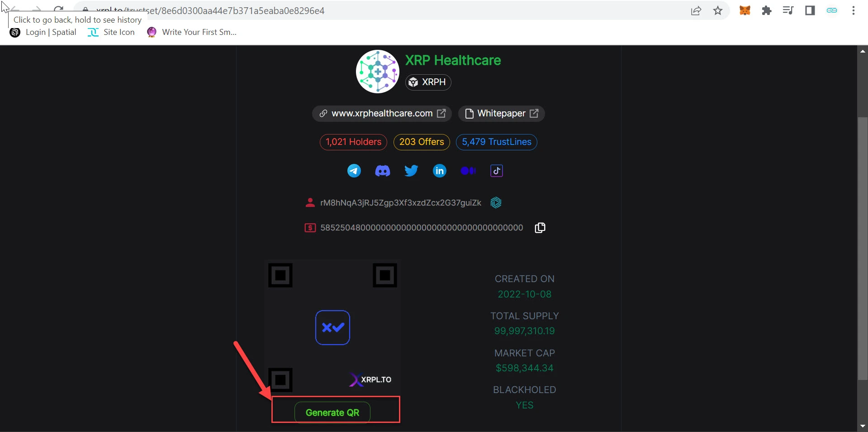
Task: Open the LinkedIn social link
Action: (x=440, y=171)
